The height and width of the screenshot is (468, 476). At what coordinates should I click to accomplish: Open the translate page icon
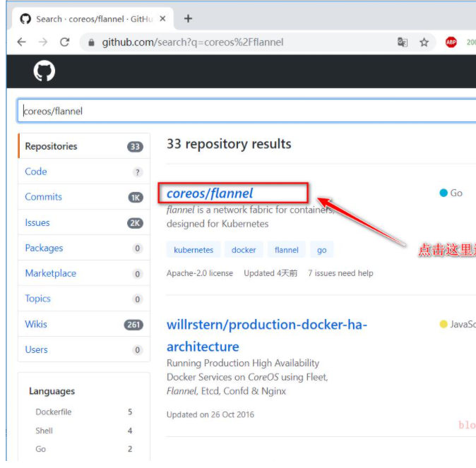coord(403,42)
